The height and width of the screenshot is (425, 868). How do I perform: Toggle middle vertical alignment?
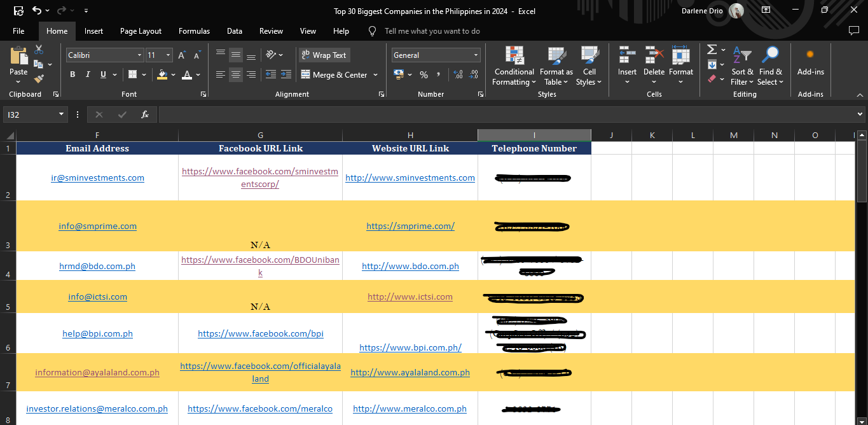[x=236, y=55]
